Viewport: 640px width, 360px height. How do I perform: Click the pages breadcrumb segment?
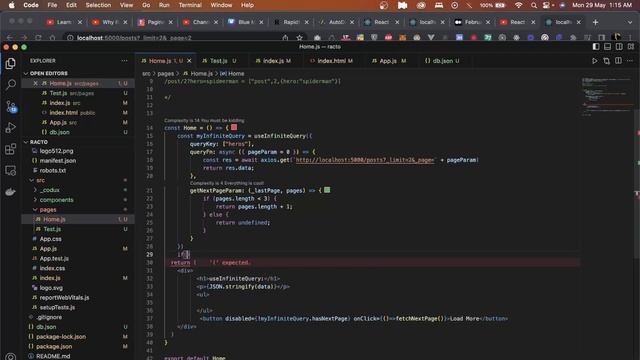pyautogui.click(x=166, y=74)
